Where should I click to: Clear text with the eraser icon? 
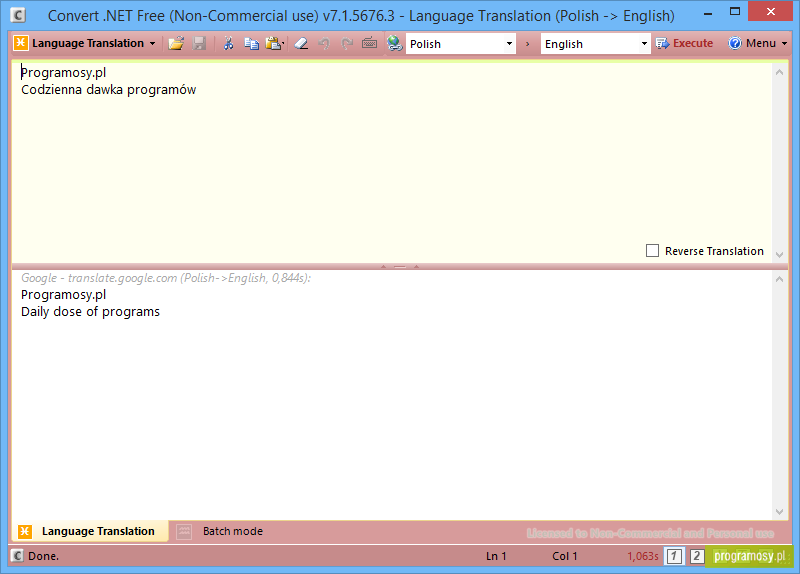pos(302,43)
